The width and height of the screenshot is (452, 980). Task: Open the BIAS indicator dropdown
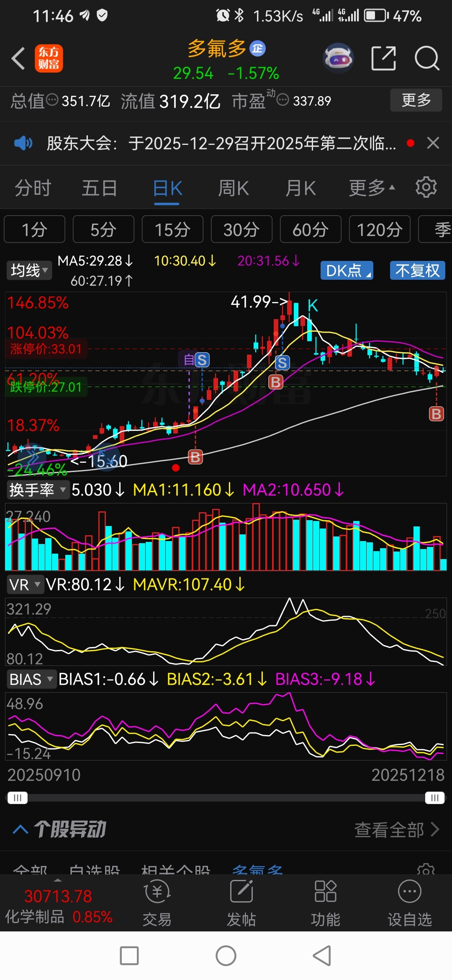click(32, 679)
